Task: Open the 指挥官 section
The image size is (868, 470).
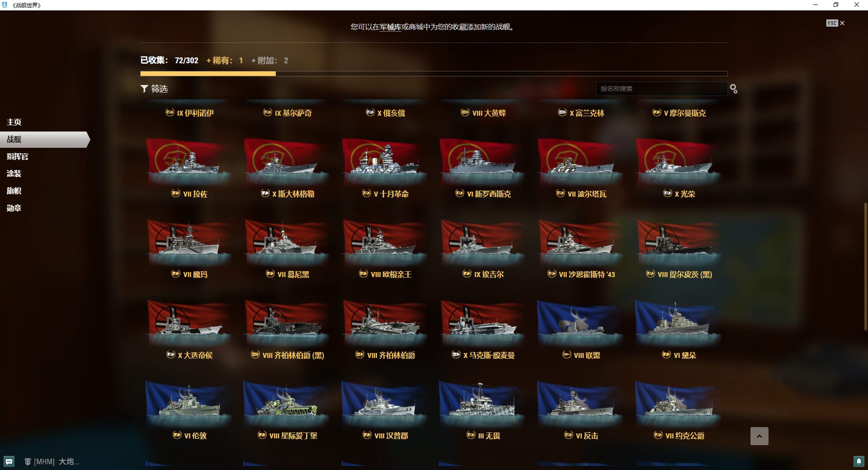Action: (18, 156)
